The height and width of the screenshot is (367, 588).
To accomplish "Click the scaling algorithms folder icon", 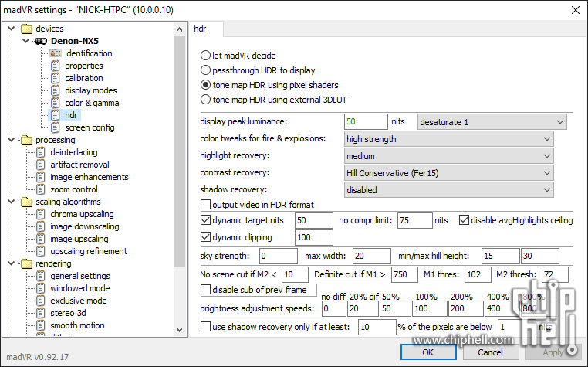I will [x=26, y=202].
